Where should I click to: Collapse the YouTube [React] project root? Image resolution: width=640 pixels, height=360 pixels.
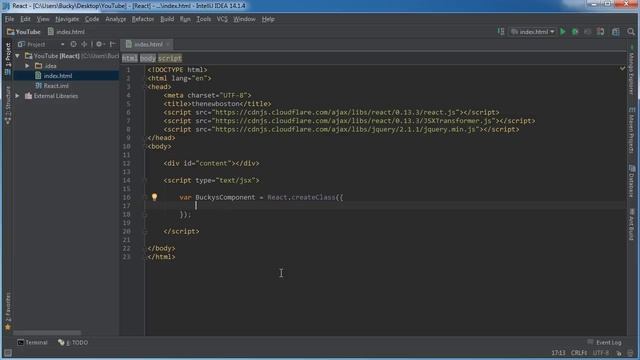click(x=17, y=56)
